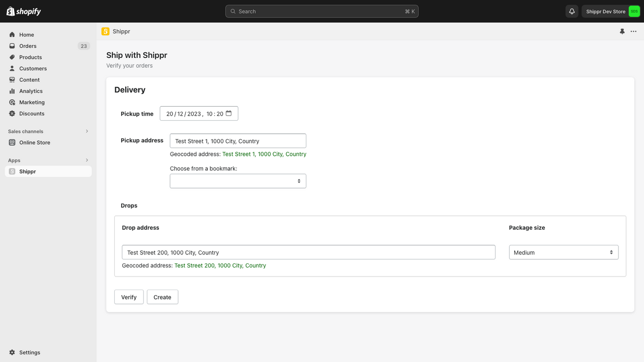This screenshot has width=644, height=362.
Task: Expand the Apps section chevron
Action: coord(87,160)
